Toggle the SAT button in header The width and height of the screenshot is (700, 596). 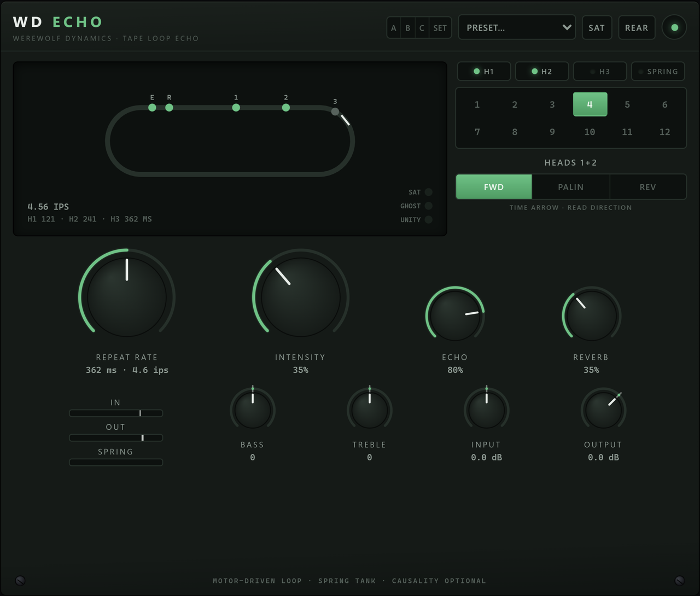[597, 27]
